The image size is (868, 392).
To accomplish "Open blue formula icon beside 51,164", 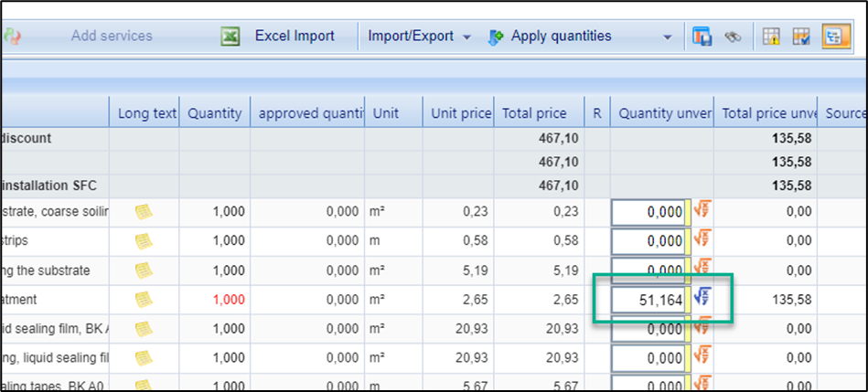I will click(x=703, y=298).
